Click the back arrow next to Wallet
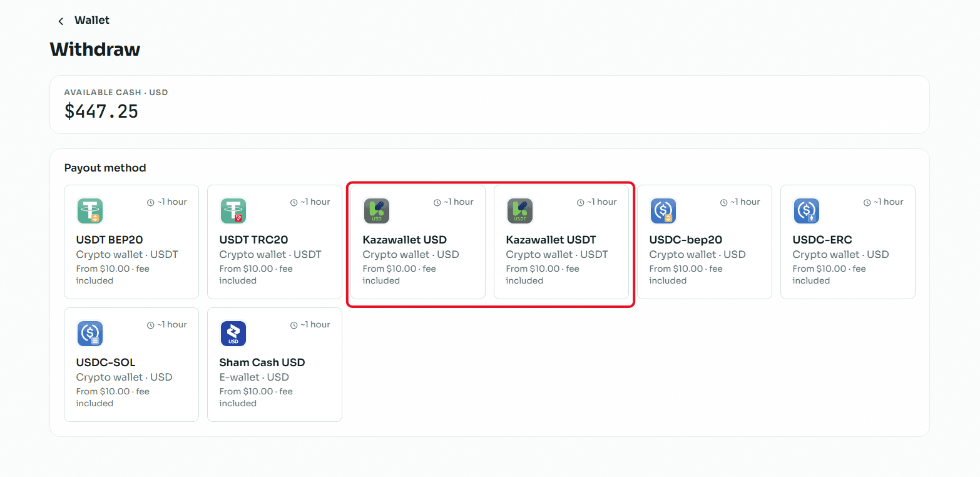The width and height of the screenshot is (980, 477). click(61, 21)
